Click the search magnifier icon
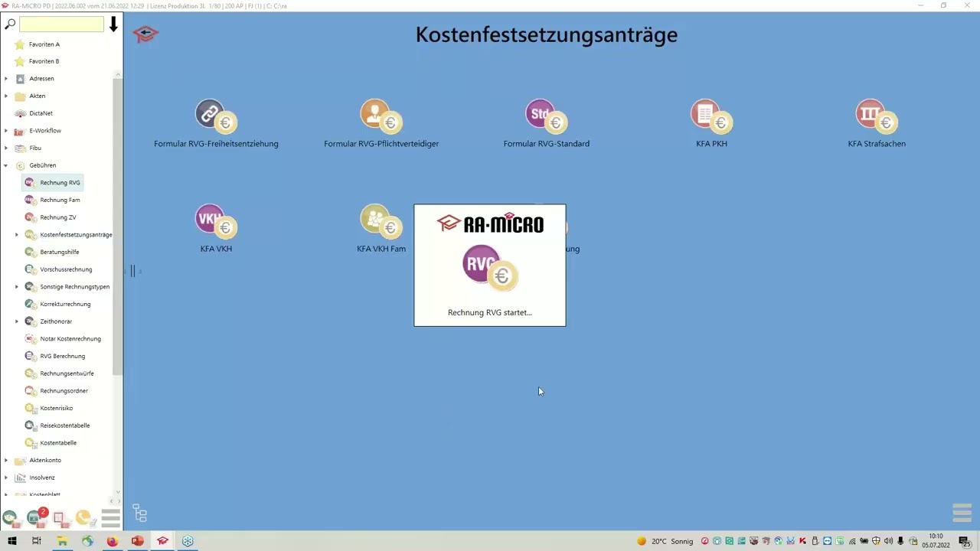The image size is (980, 551). point(10,24)
